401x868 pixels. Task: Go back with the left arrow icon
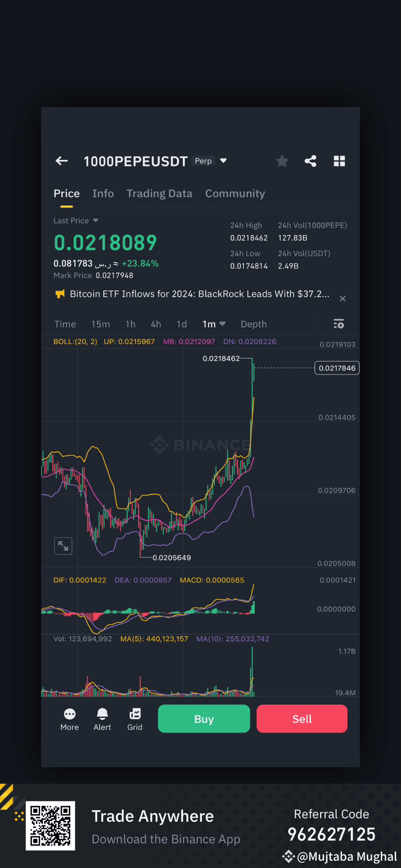[62, 161]
